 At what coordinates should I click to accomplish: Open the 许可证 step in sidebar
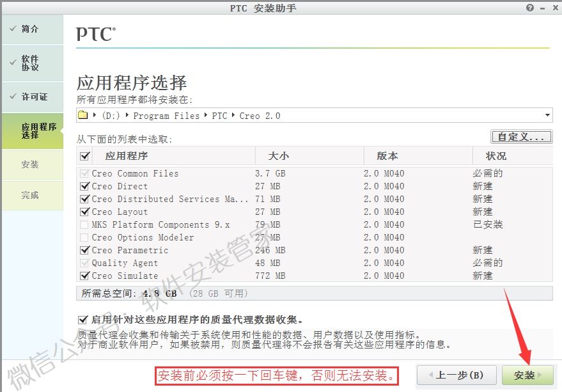point(34,97)
